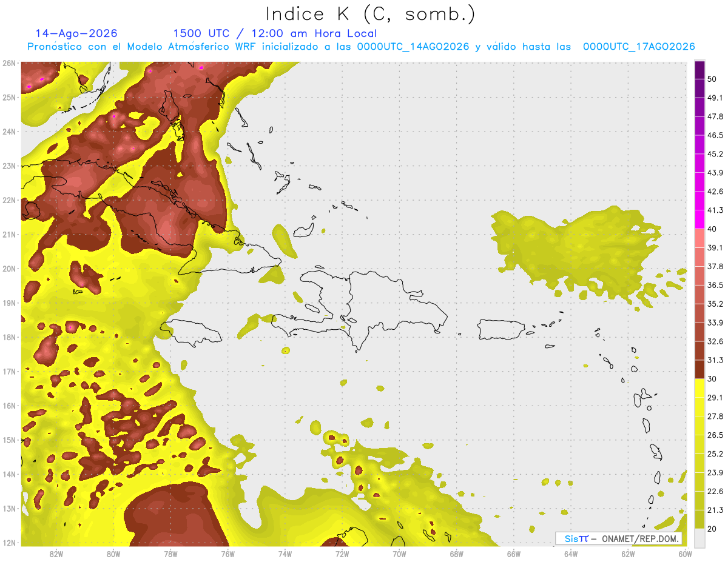Click latitude axis label "18N"
Viewport: 728px width, 562px height.
(9, 337)
